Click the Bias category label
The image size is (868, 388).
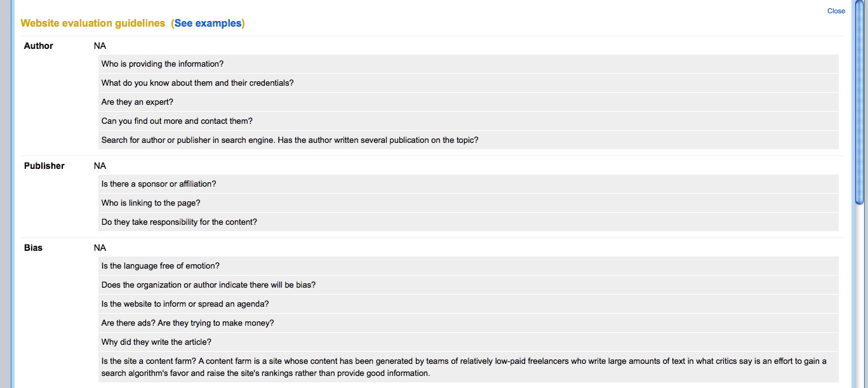(x=33, y=248)
